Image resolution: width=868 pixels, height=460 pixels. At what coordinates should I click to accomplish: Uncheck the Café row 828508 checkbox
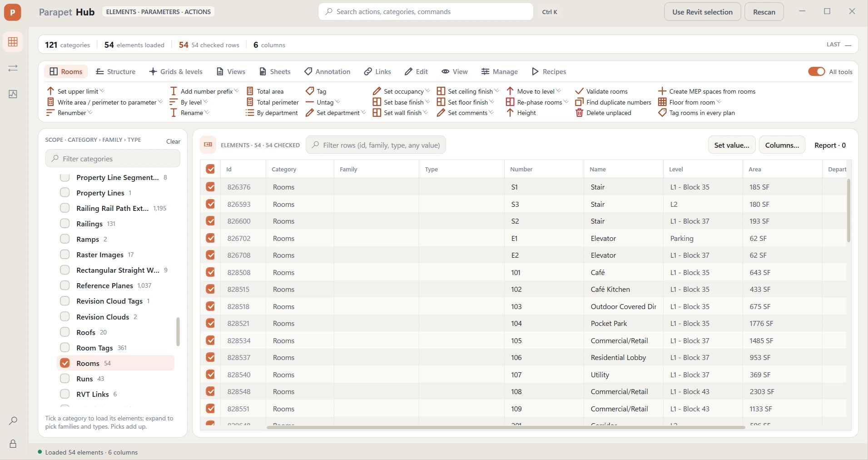[210, 272]
